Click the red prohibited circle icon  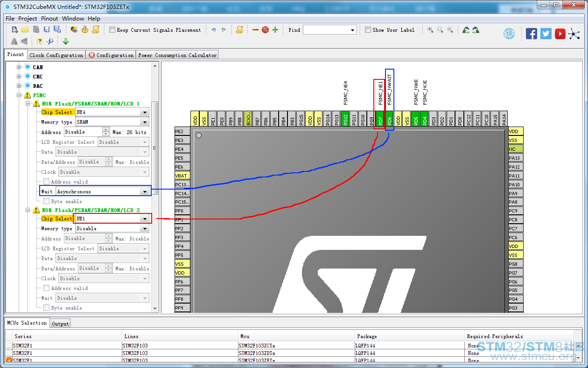265,30
